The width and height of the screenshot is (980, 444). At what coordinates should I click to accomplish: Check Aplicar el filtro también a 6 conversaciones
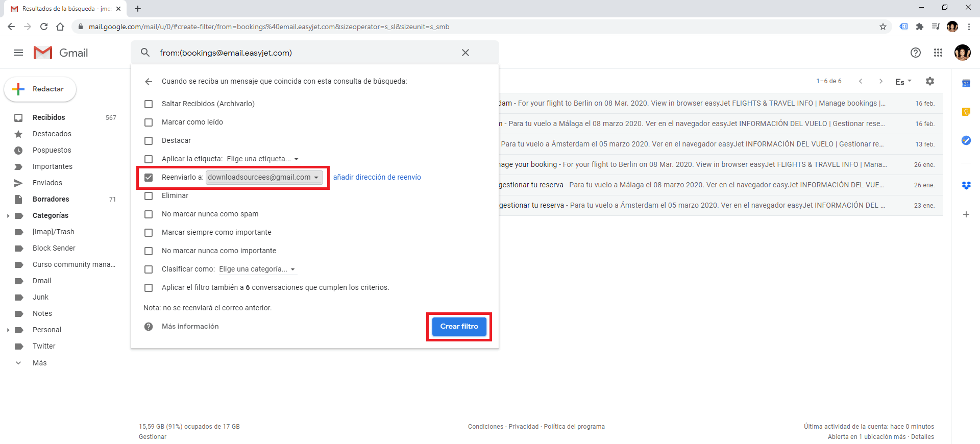click(x=149, y=288)
